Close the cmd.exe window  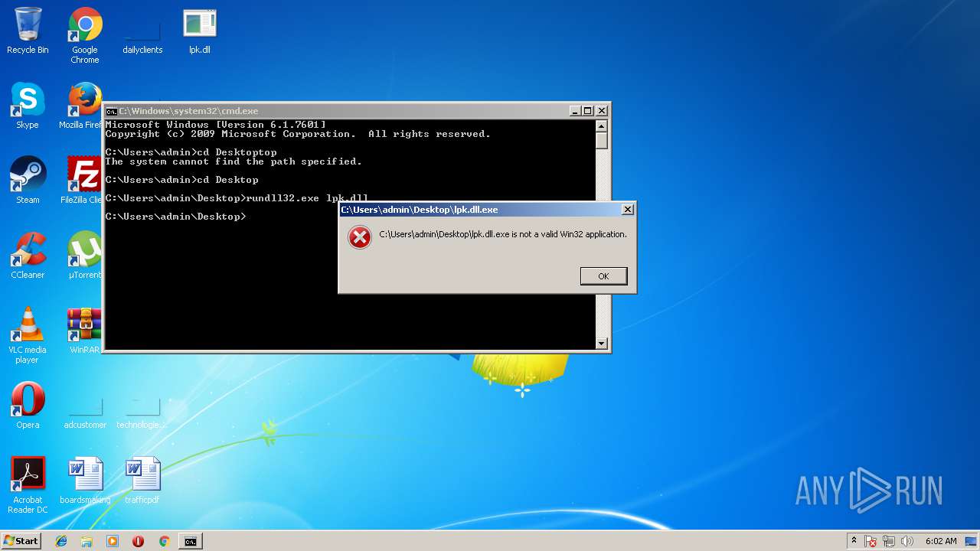pyautogui.click(x=601, y=111)
